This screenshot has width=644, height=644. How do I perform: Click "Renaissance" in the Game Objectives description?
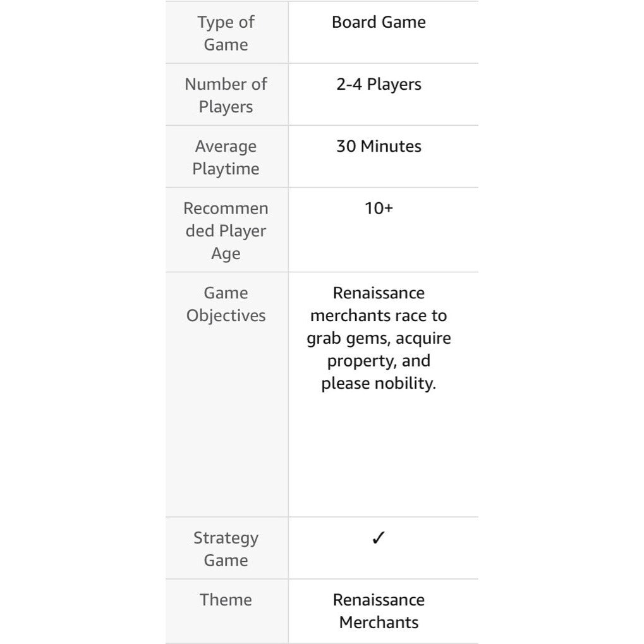tap(379, 293)
